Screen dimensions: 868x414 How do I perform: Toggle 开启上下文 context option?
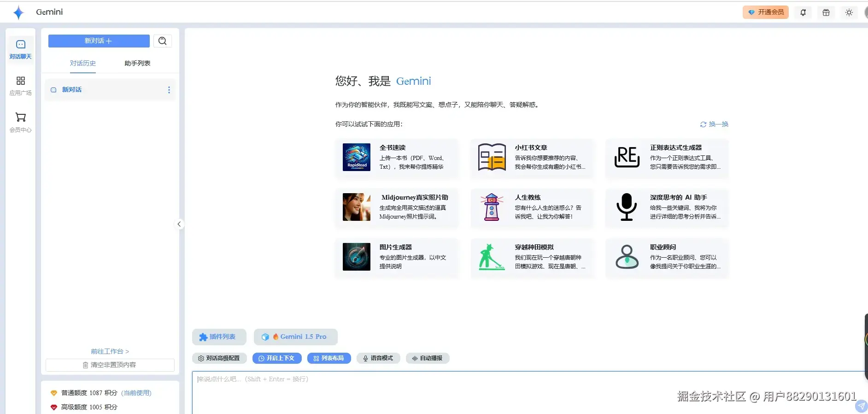277,358
